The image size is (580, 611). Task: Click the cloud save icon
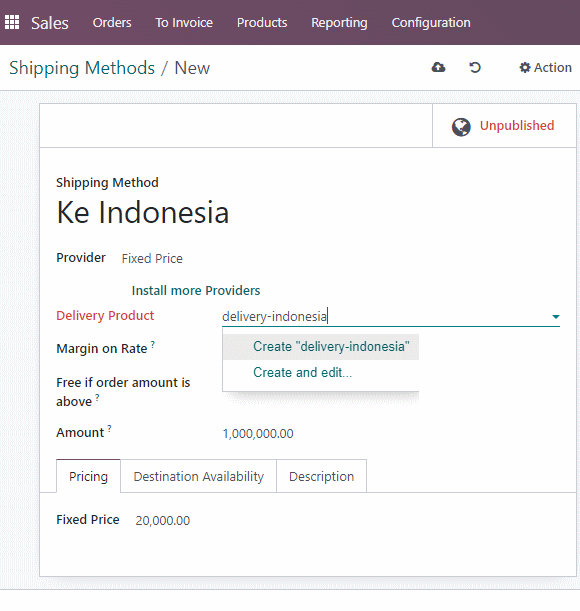(439, 67)
